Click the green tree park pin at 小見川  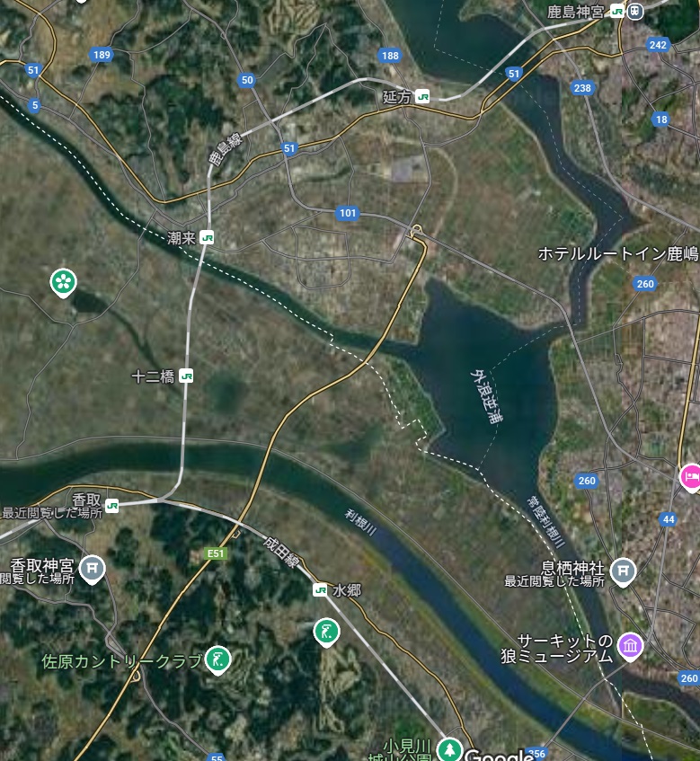[x=450, y=749]
